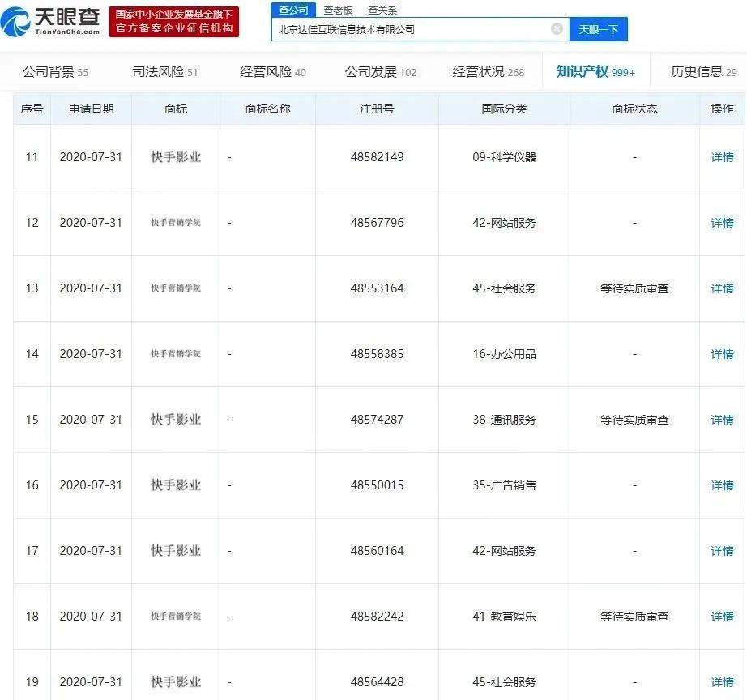Viewport: 747px width, 700px height.
Task: Open the 快手影业 trademark thumbnail in row 16
Action: [x=174, y=484]
